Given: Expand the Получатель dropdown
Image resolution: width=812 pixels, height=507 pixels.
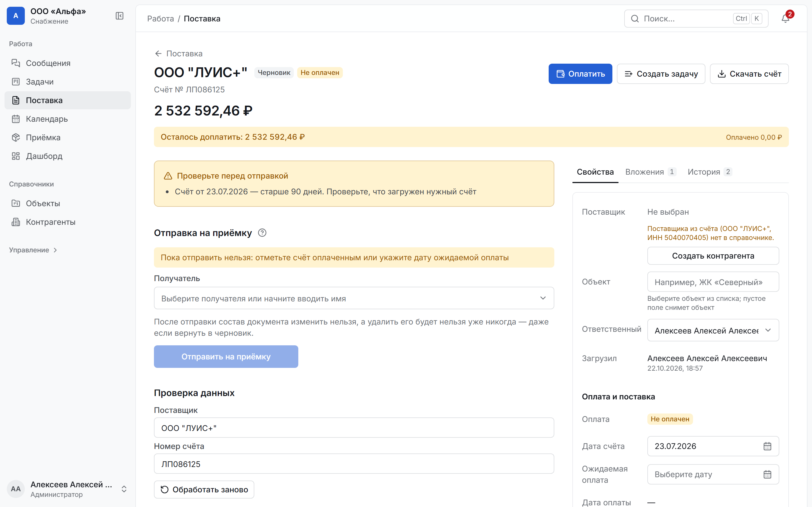Looking at the screenshot, I should point(354,298).
